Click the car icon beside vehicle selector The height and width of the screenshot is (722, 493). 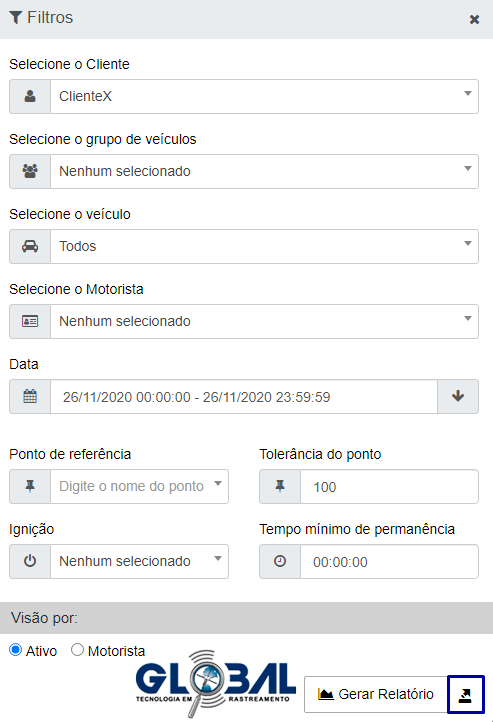point(30,246)
